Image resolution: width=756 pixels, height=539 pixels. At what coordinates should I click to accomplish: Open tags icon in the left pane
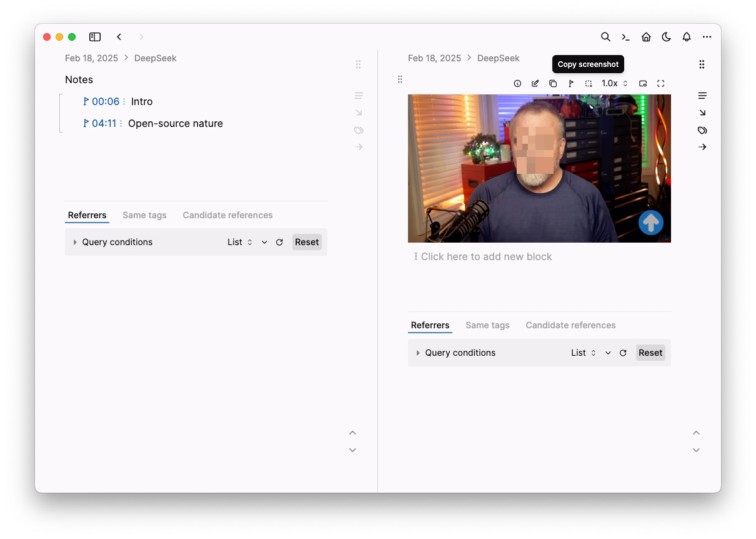[x=359, y=130]
